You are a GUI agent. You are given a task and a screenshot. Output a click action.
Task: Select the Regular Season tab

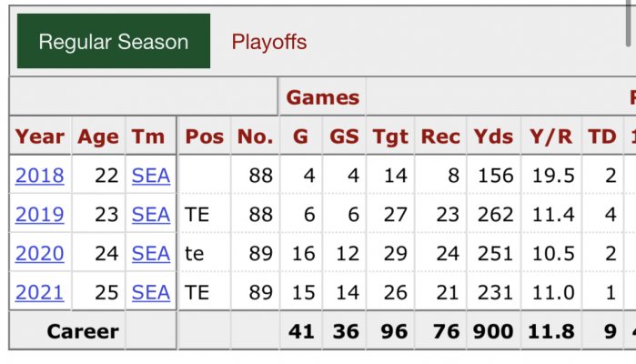(x=114, y=41)
